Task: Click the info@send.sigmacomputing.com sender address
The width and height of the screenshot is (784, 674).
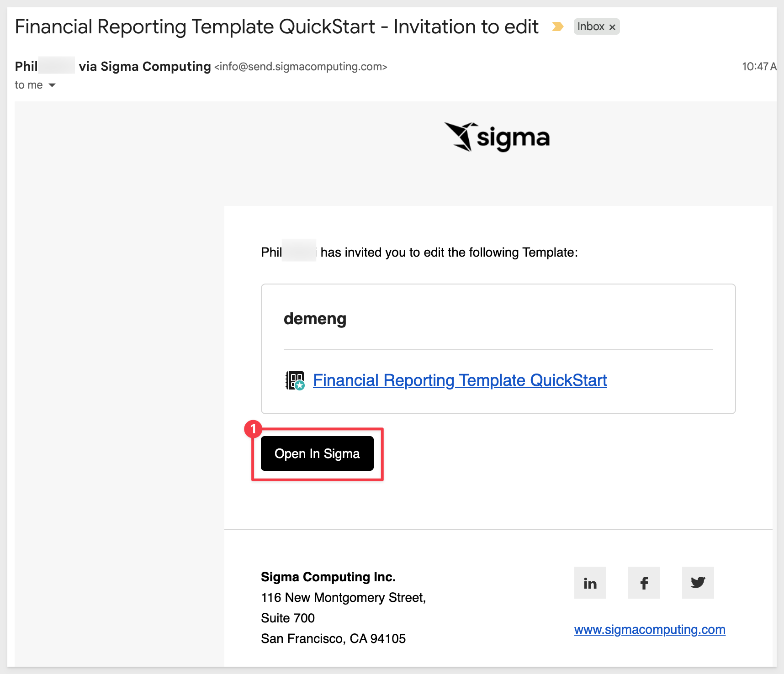Action: 301,67
